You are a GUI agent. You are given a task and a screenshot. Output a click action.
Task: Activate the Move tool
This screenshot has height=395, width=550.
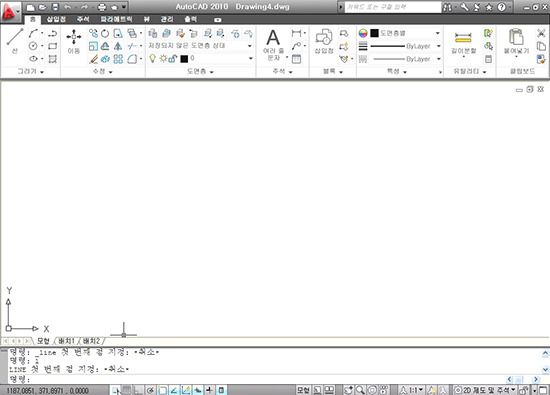click(x=74, y=41)
